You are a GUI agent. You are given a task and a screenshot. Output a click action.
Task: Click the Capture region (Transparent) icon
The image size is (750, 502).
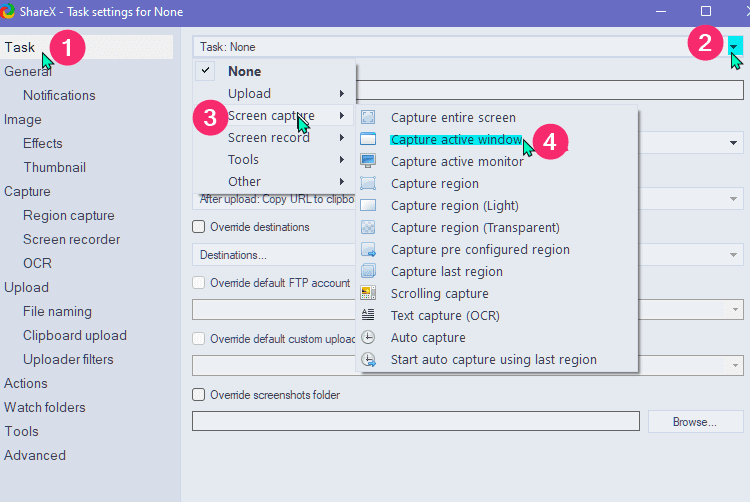click(x=368, y=227)
